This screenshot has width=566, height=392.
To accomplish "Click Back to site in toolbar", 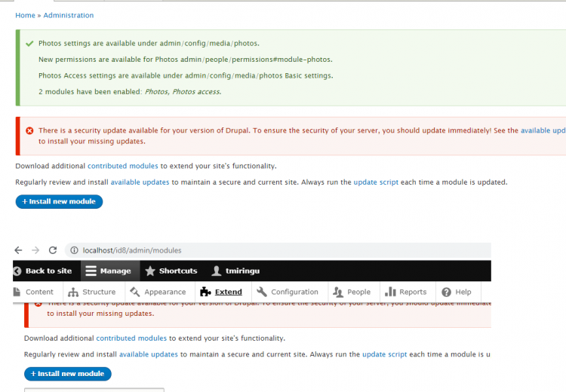I will point(42,271).
